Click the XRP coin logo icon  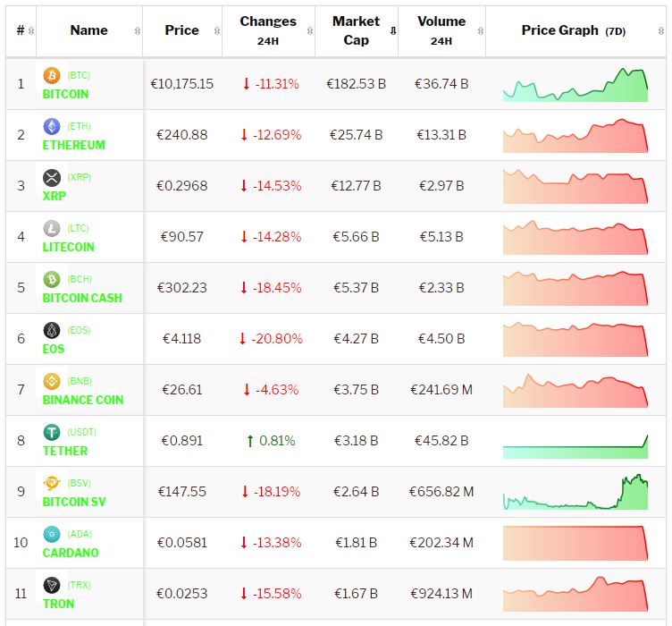pyautogui.click(x=52, y=178)
